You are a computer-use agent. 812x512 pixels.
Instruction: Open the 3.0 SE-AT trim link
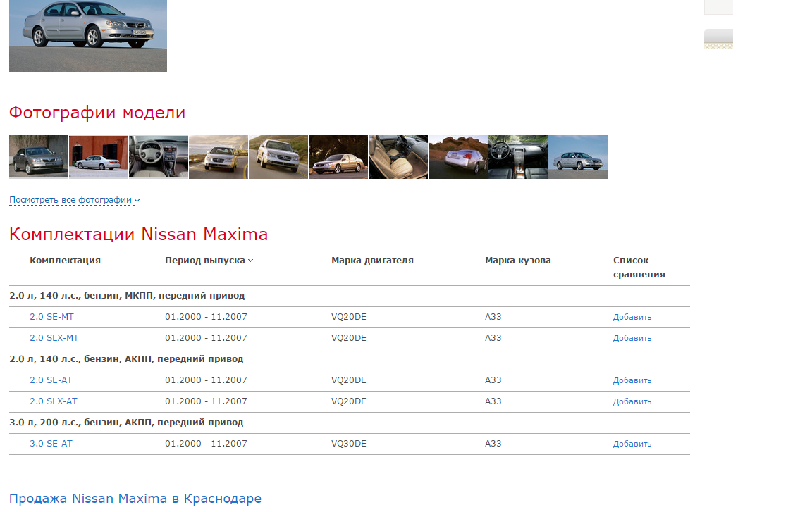pyautogui.click(x=51, y=444)
